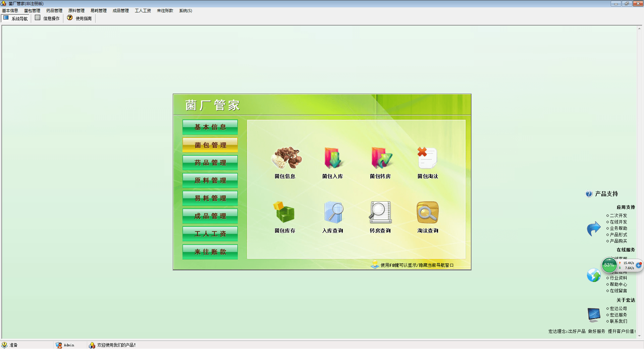644x349 pixels.
Task: Select the 易耗管理 navigation button
Action: click(x=210, y=198)
